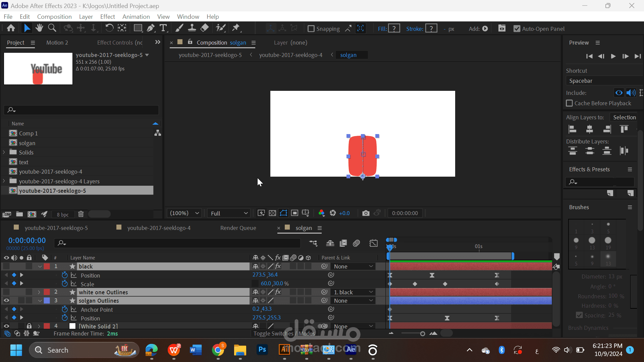Enable the Snapping checkbox

tap(311, 29)
